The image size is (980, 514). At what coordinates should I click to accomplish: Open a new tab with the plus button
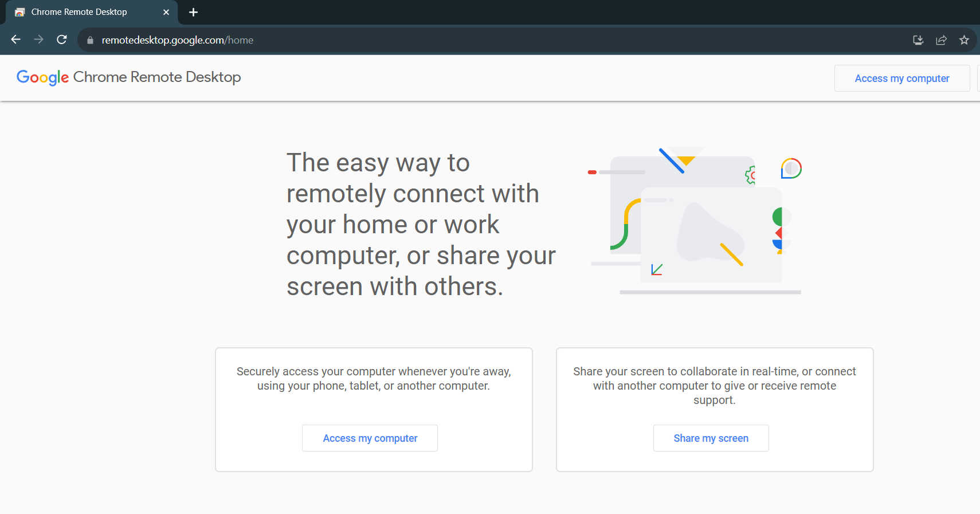coord(194,12)
